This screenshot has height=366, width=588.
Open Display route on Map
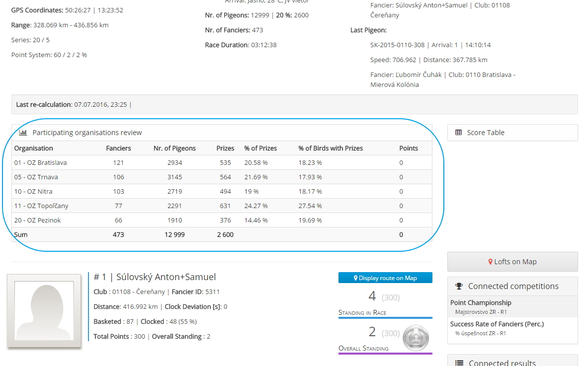pyautogui.click(x=385, y=278)
